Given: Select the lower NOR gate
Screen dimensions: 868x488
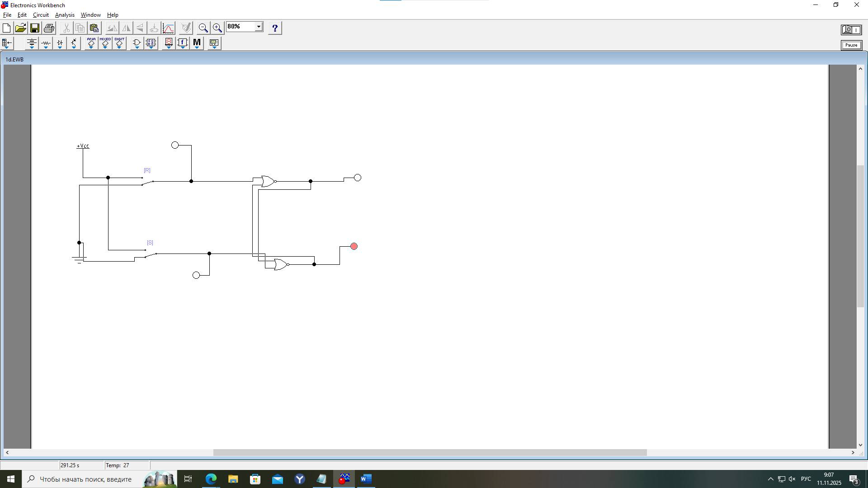Looking at the screenshot, I should tap(281, 264).
